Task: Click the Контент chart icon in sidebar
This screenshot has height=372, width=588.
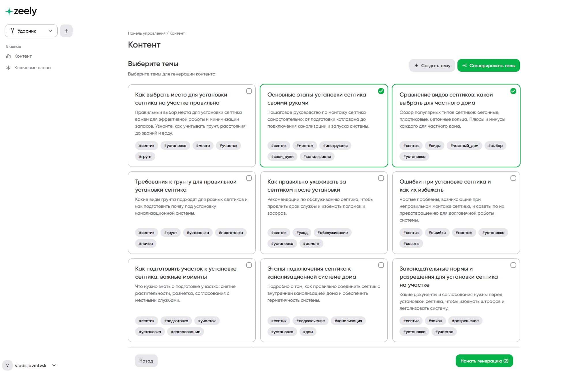Action: click(8, 56)
